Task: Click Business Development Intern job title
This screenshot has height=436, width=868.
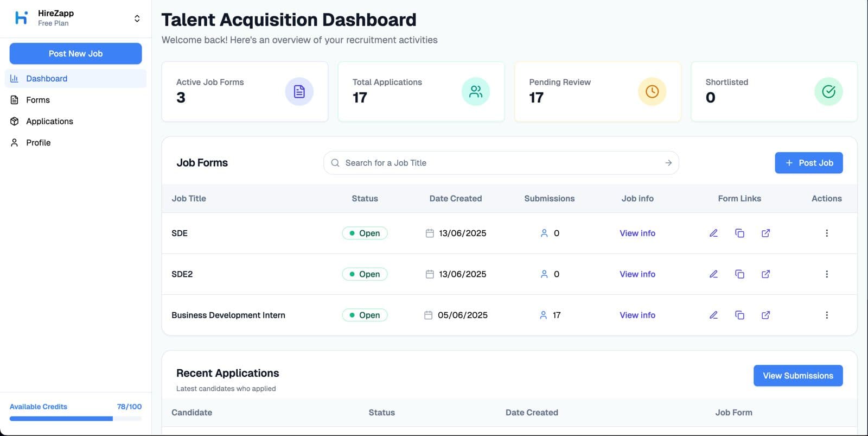Action: coord(228,315)
